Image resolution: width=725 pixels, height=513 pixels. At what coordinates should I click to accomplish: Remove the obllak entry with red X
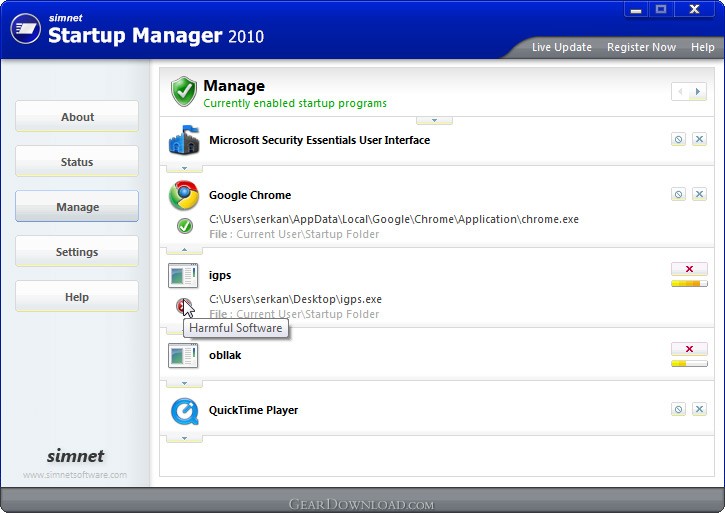point(689,349)
